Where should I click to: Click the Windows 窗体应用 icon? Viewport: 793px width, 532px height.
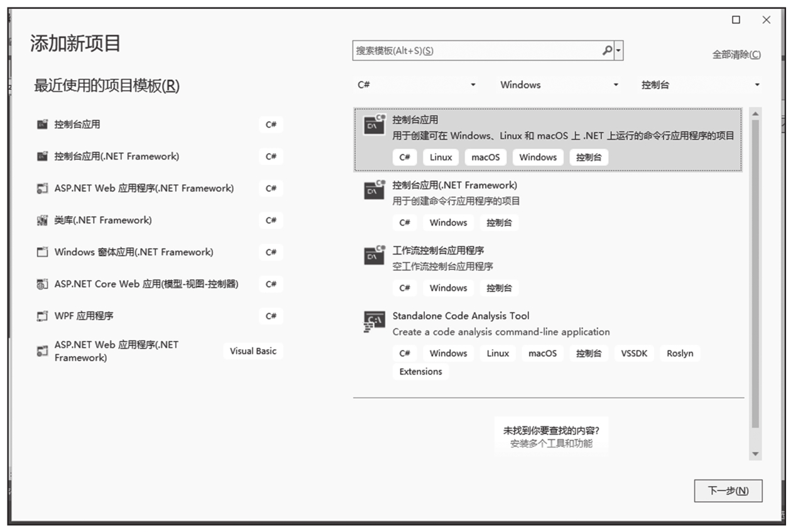[x=42, y=252]
